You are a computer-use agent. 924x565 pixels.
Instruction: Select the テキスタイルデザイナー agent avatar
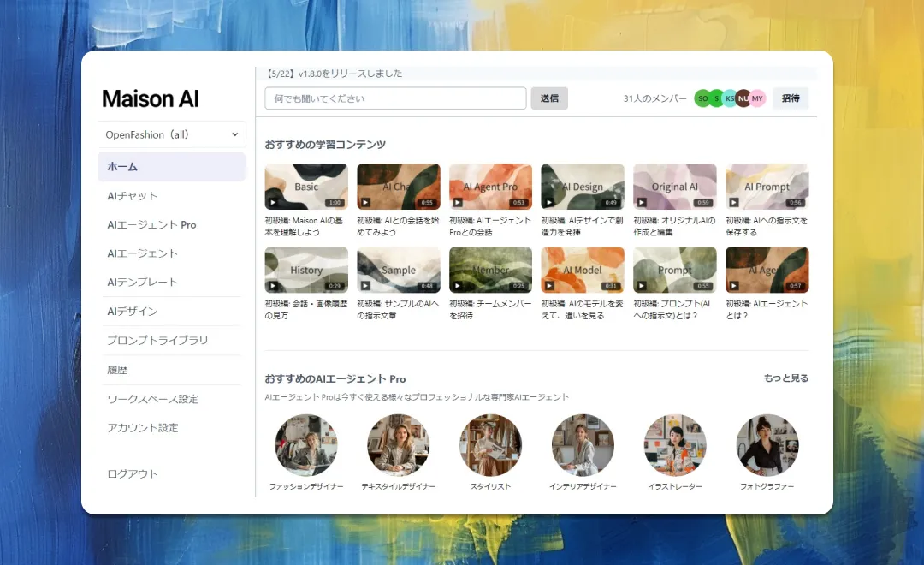[398, 445]
